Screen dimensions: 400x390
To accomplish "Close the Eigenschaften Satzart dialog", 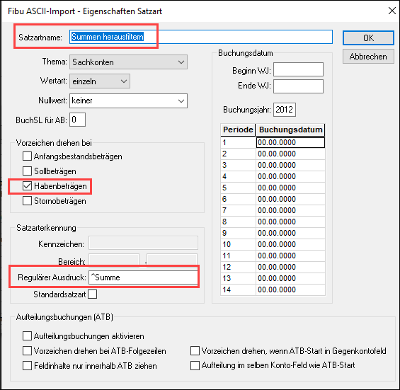I will [x=392, y=11].
